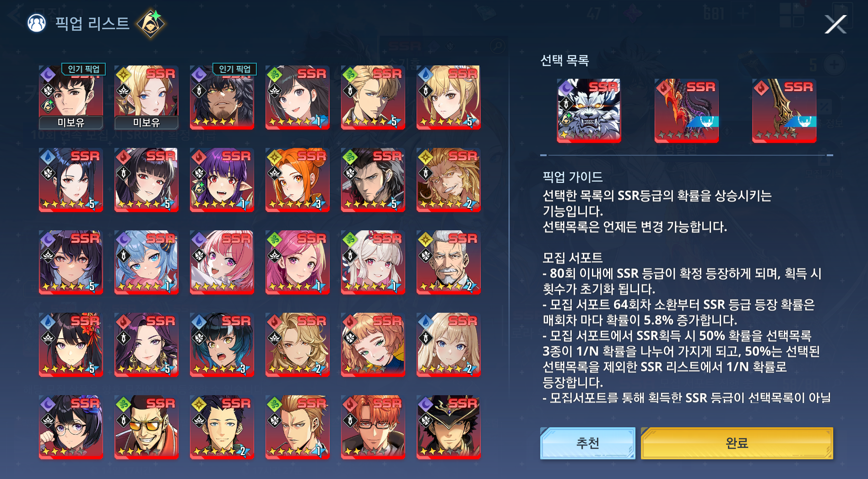Image resolution: width=868 pixels, height=479 pixels.
Task: Choose the light-blue haired girl SSR
Action: point(146,262)
